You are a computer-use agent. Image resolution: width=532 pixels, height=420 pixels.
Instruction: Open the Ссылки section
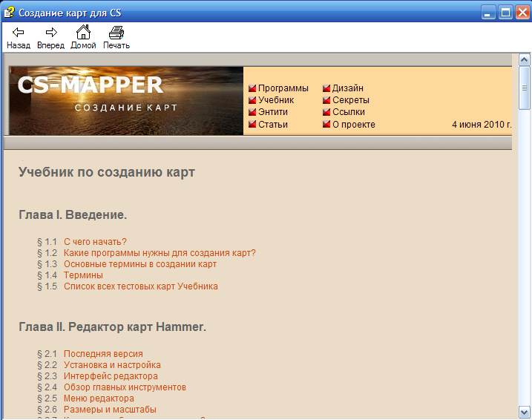coord(349,112)
